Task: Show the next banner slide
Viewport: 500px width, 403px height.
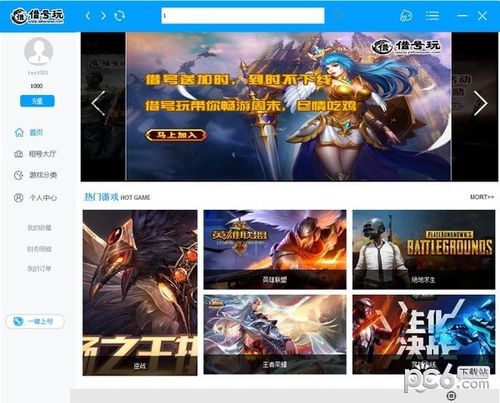Action: (x=480, y=103)
